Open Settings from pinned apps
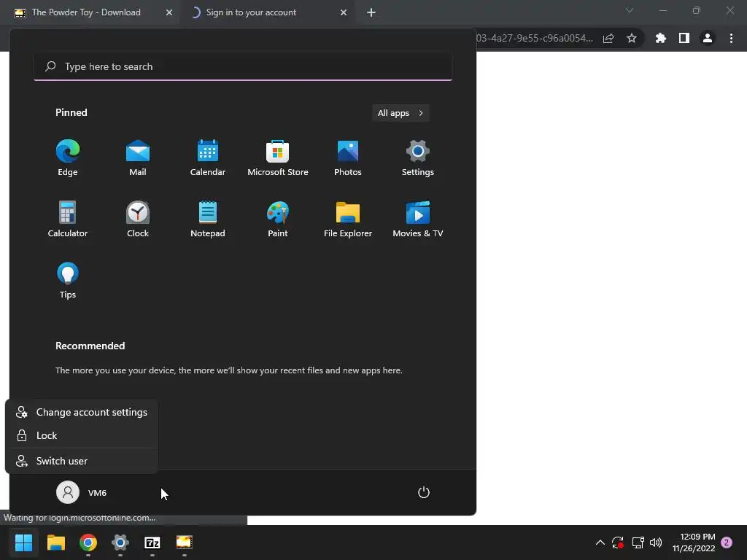 tap(418, 157)
